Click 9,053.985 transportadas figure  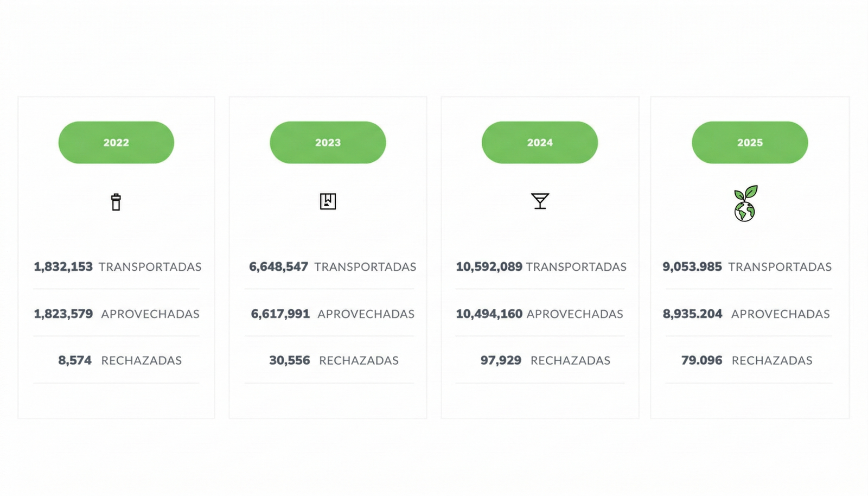point(692,267)
